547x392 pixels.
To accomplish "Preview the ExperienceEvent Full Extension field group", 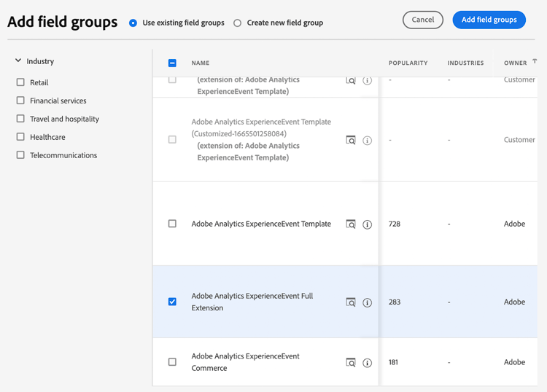I will [x=351, y=302].
